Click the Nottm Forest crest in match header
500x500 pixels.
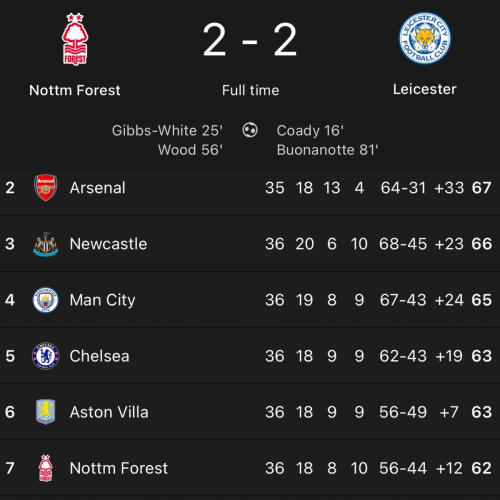[75, 39]
